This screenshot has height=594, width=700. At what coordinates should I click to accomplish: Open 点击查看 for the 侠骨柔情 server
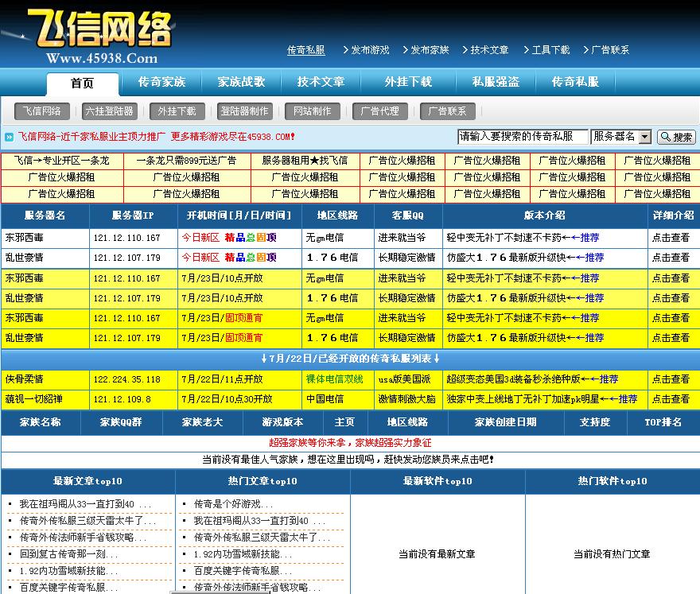(x=672, y=378)
